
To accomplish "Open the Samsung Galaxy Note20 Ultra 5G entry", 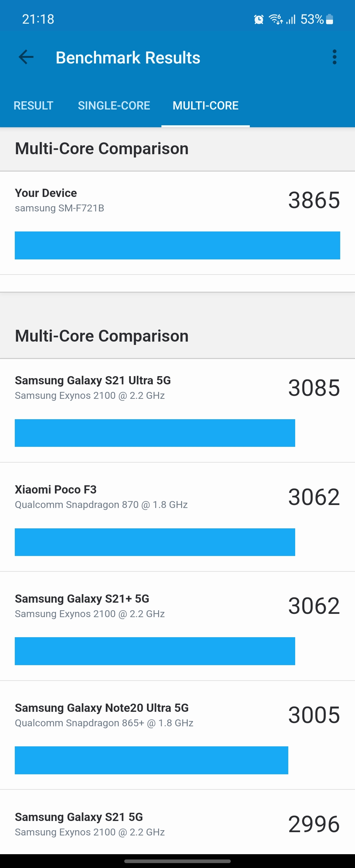I will [177, 735].
